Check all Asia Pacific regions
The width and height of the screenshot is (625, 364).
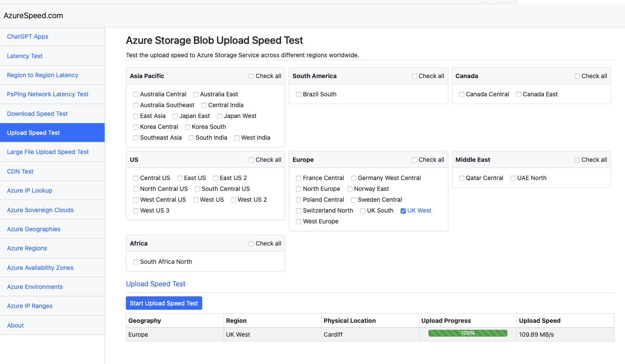251,76
